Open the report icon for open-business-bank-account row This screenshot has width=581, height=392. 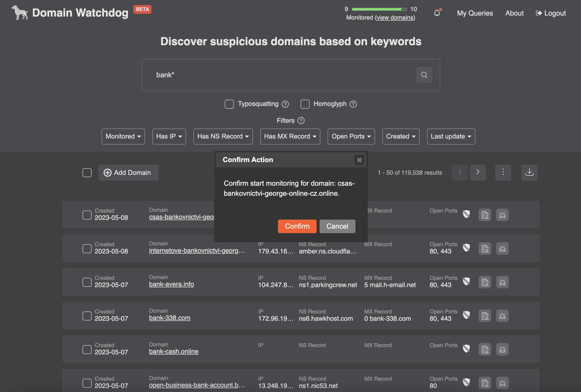(485, 383)
